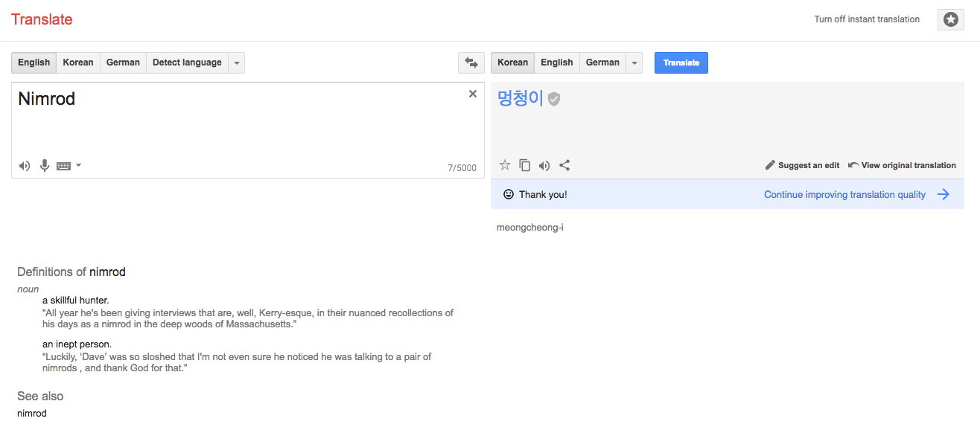The width and height of the screenshot is (980, 430).
Task: Listen to the Korean translation
Action: point(544,165)
